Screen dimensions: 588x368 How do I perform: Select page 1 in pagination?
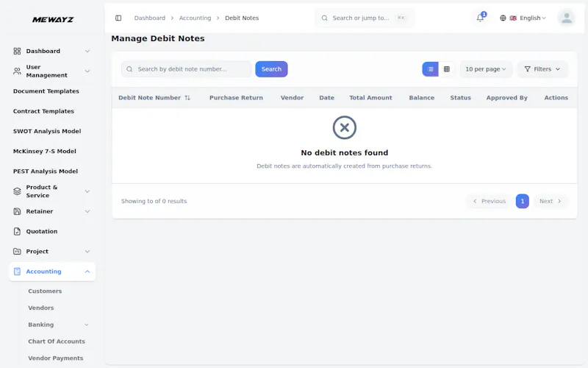click(523, 201)
